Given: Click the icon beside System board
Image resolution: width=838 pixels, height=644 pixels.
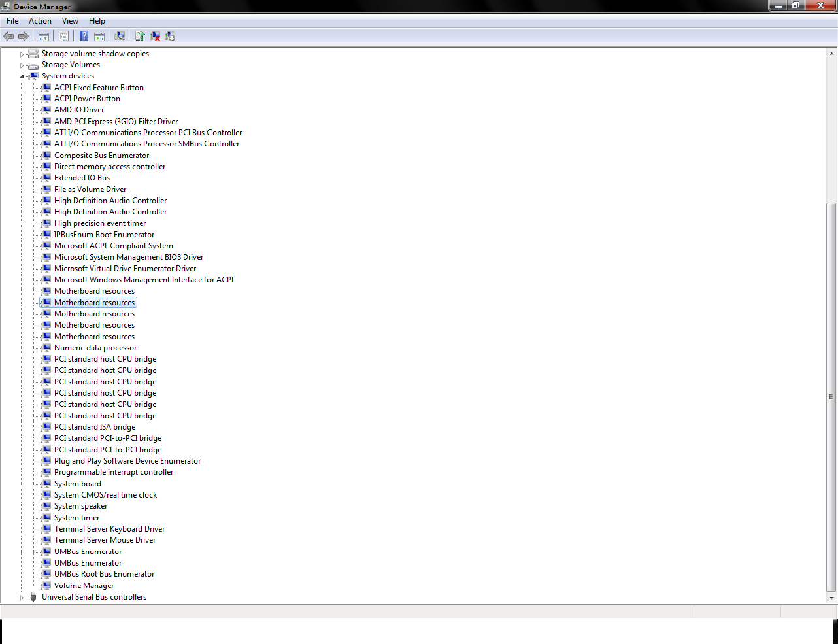Looking at the screenshot, I should tap(46, 484).
